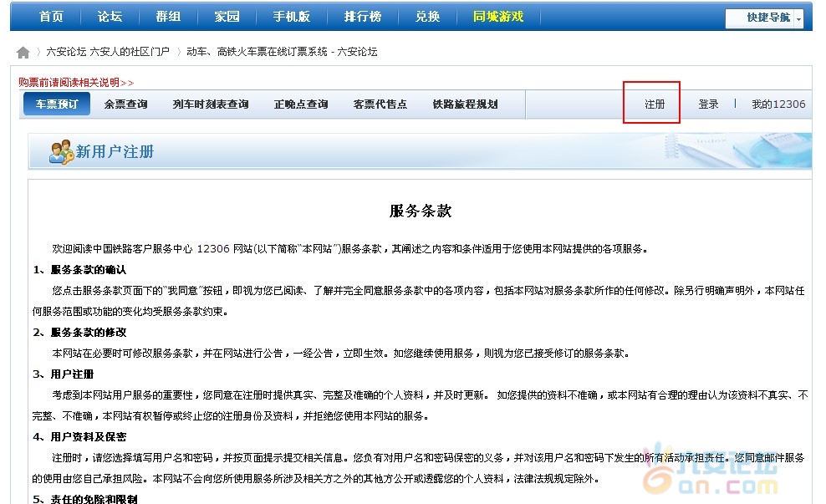Open the 家园 menu item
The image size is (826, 504).
click(226, 16)
